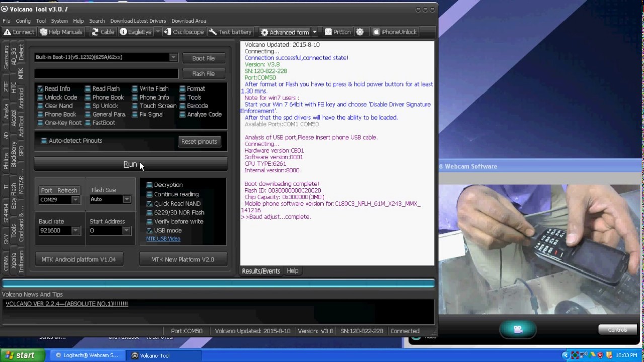Enable 6229/30 NOR Flash checkbox
This screenshot has width=644, height=362.
click(149, 213)
